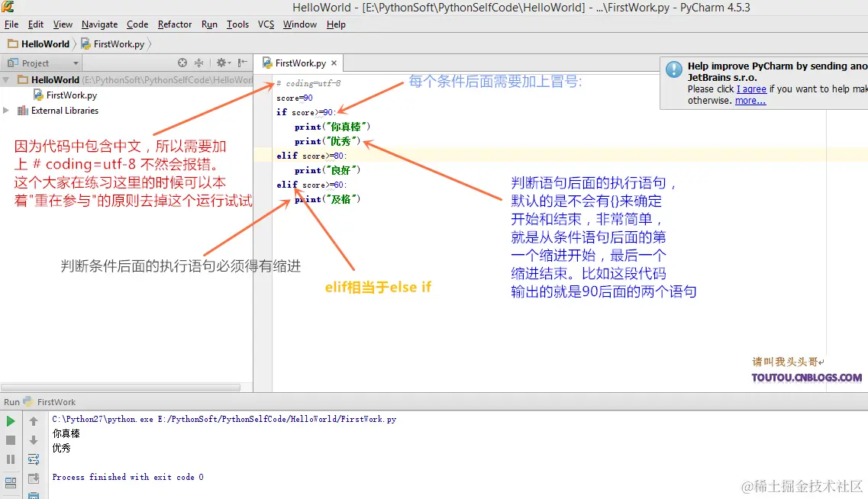Open the Refactor menu

coord(175,24)
